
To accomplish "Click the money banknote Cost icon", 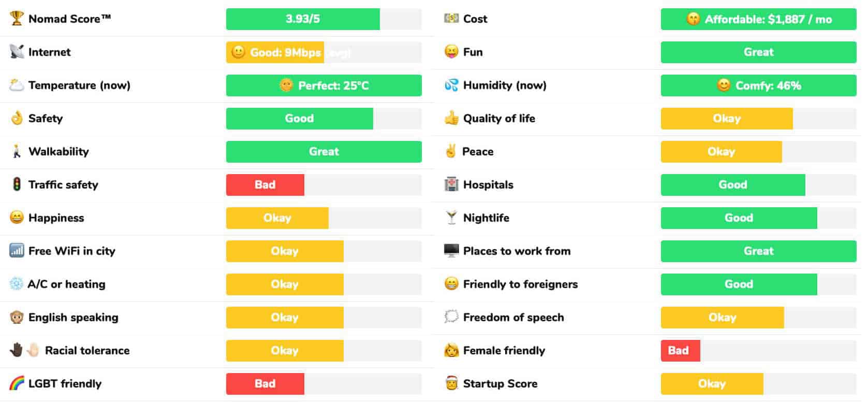I will coord(451,19).
